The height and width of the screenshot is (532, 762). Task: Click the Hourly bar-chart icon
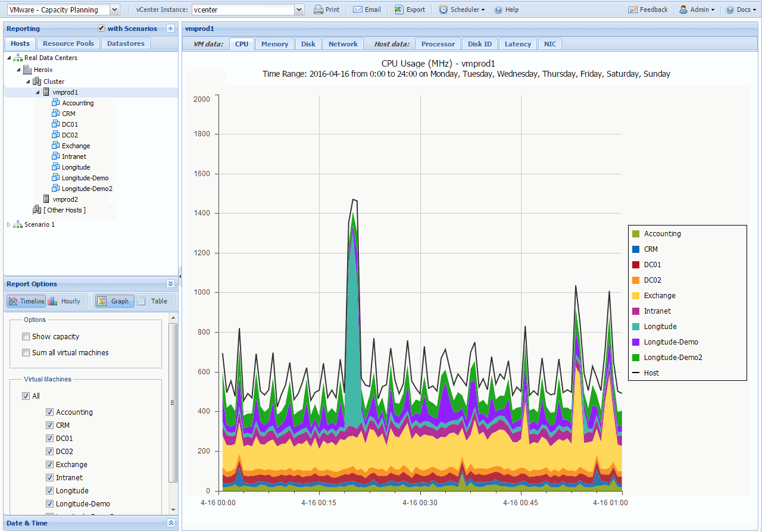tap(52, 301)
